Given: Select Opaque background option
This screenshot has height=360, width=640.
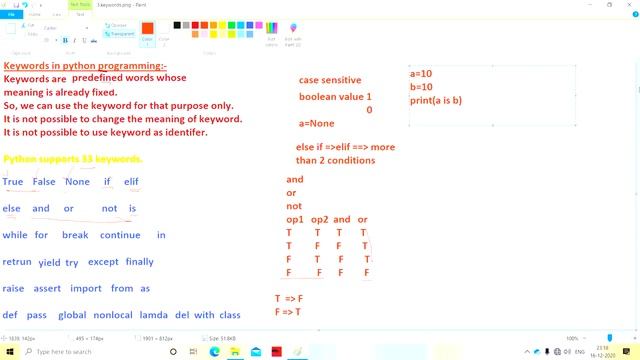Looking at the screenshot, I should tap(116, 25).
